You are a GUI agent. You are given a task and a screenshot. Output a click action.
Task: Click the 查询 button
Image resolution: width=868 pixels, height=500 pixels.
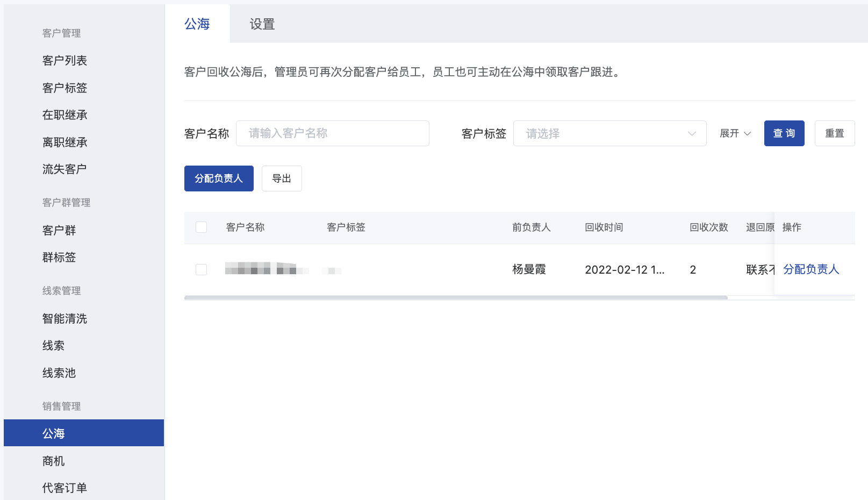coord(784,133)
